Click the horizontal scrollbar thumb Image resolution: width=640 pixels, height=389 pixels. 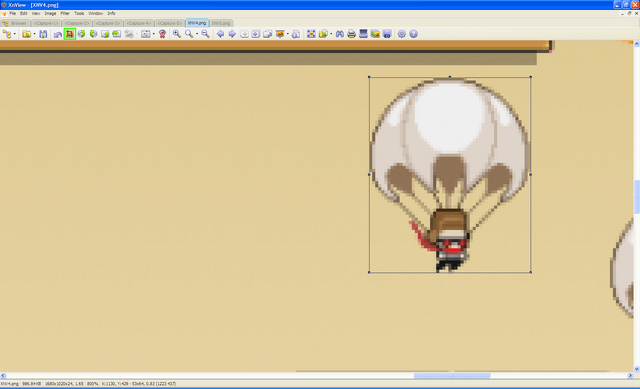pyautogui.click(x=452, y=376)
